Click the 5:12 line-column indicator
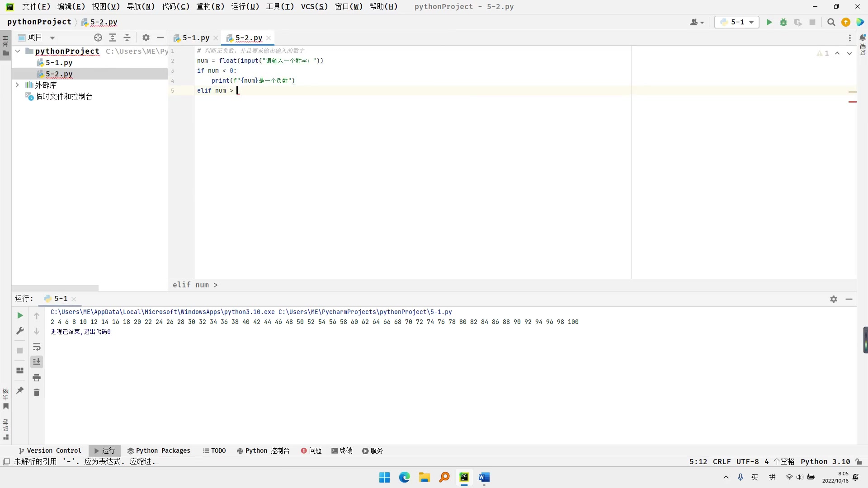Viewport: 868px width, 488px height. [x=698, y=461]
